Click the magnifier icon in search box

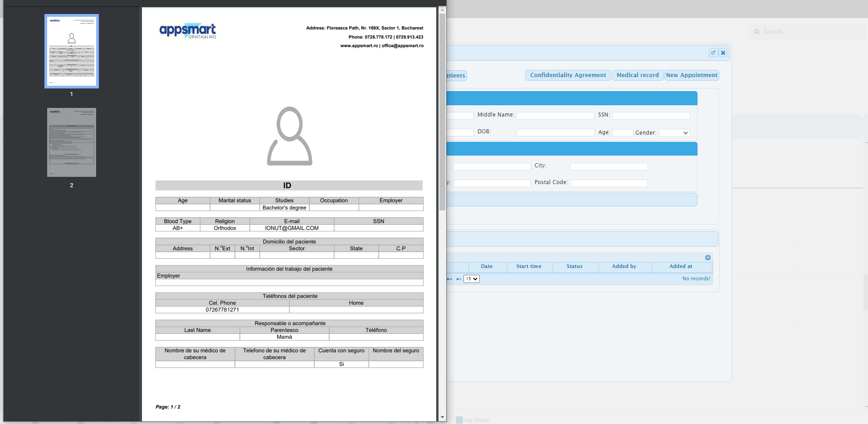point(757,32)
